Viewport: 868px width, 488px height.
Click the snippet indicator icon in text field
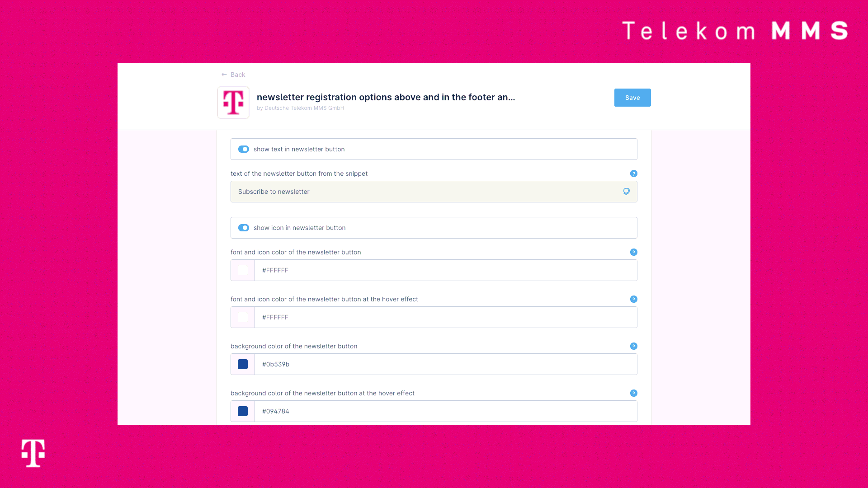click(x=626, y=191)
